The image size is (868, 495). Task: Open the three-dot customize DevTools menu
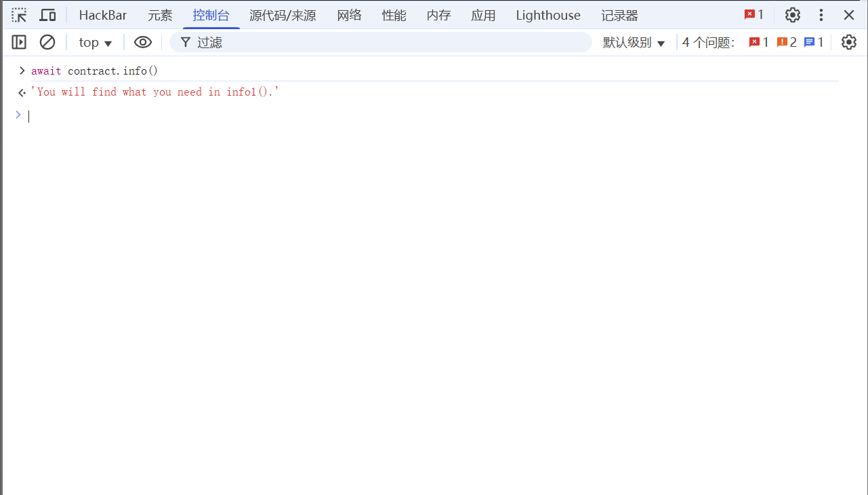pyautogui.click(x=821, y=15)
